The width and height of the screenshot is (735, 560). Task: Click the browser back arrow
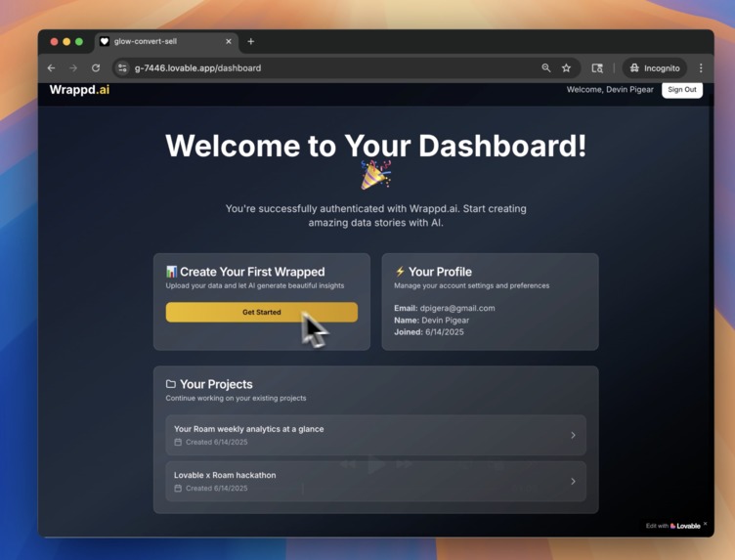tap(51, 68)
